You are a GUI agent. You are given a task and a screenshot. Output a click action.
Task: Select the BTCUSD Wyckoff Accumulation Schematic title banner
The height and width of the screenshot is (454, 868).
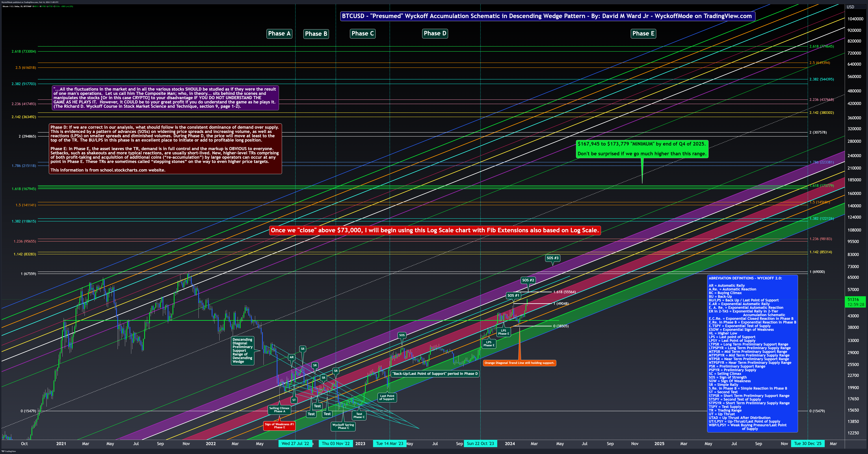pyautogui.click(x=547, y=16)
